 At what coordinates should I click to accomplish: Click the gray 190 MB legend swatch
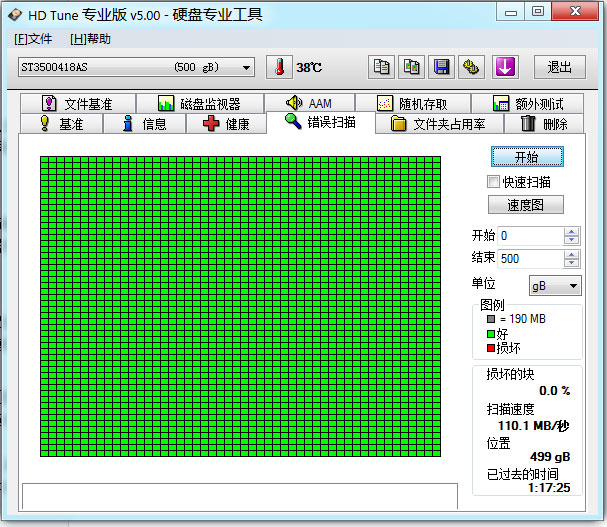[491, 319]
